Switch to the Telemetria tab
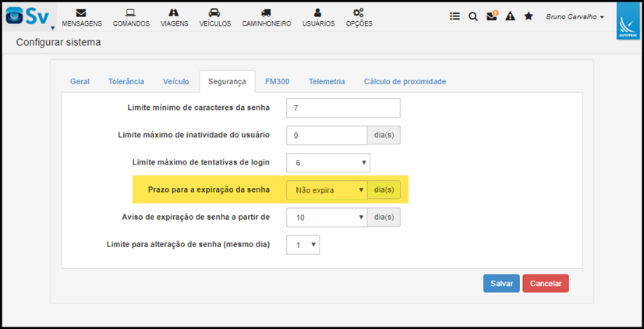The width and height of the screenshot is (644, 329). click(x=327, y=81)
